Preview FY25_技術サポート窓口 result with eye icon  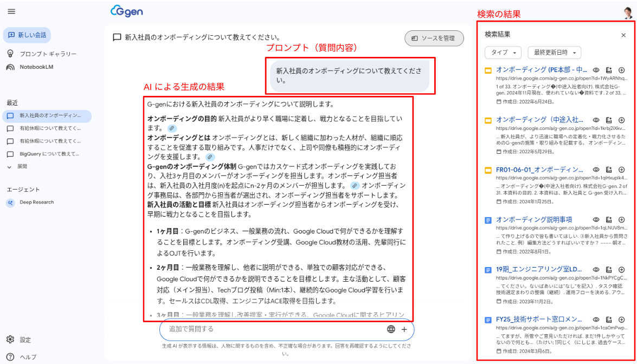596,320
